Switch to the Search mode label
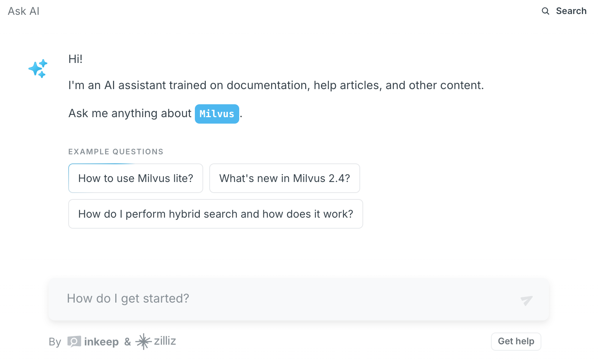Viewport: 599px width, 364px height. coord(571,11)
